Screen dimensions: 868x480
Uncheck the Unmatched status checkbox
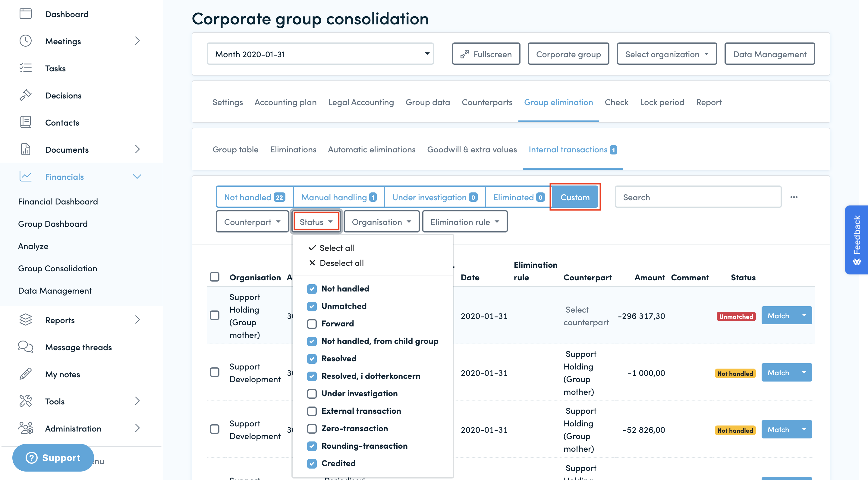pyautogui.click(x=312, y=306)
